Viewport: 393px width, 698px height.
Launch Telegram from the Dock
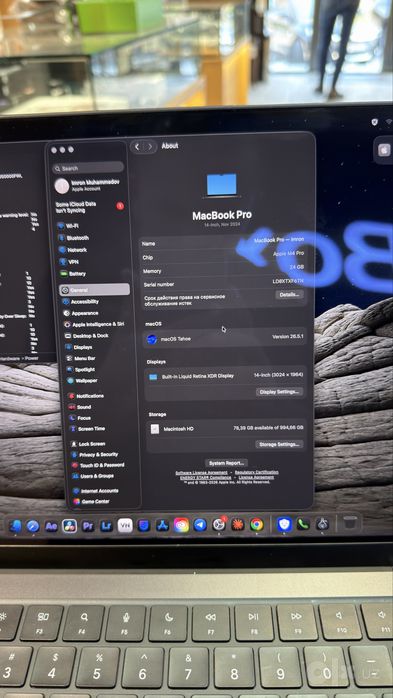click(200, 525)
